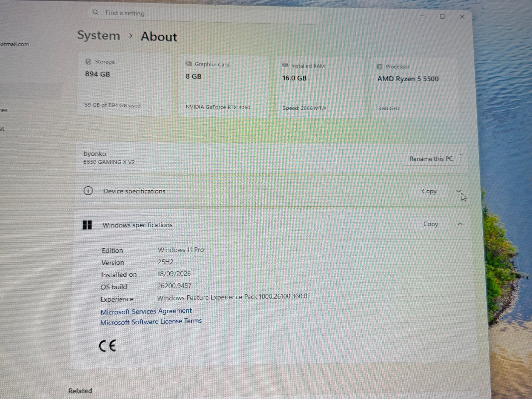Screen dimensions: 532x399
Task: Copy the Device specifications
Action: point(429,191)
